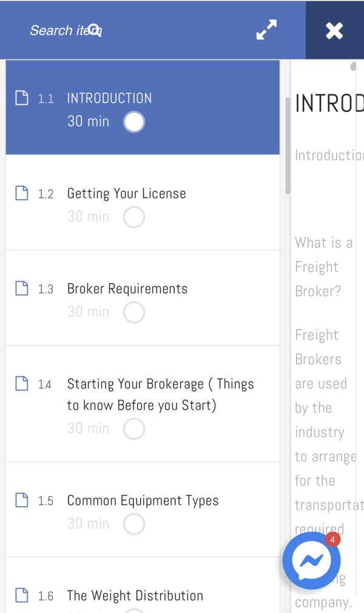Toggle the Broker Requirements completion circle
364x613 pixels.
click(134, 312)
